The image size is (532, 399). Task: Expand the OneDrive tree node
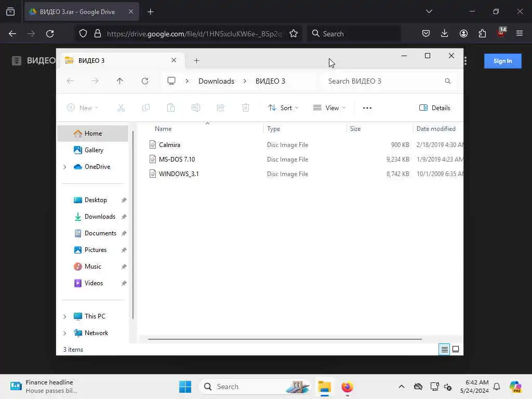[x=65, y=167]
